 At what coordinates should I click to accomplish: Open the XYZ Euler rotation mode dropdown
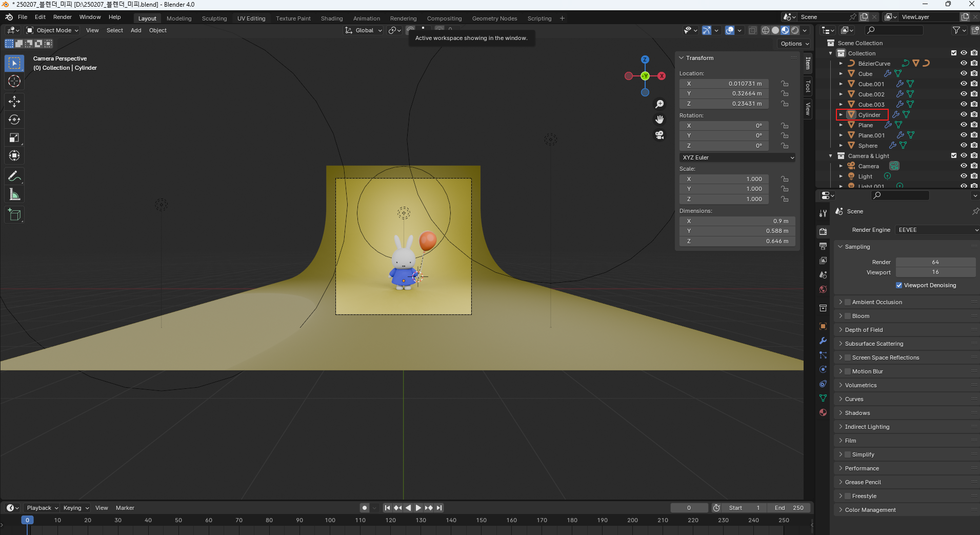737,157
